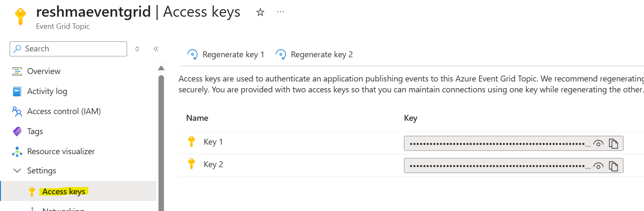The width and height of the screenshot is (644, 211).
Task: Favorite this resource with the star icon
Action: click(x=260, y=12)
